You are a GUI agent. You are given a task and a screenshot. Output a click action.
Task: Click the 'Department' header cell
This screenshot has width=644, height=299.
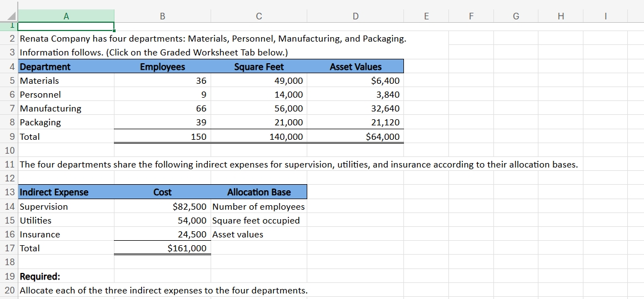pyautogui.click(x=66, y=67)
